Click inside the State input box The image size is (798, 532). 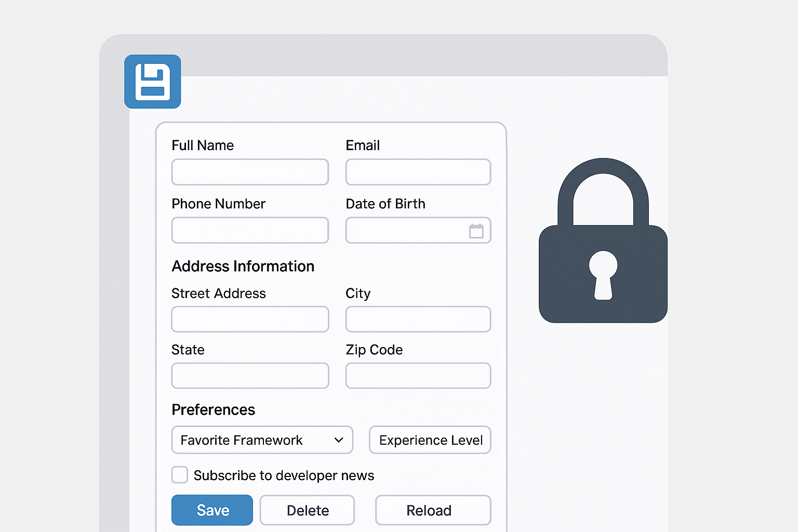point(250,376)
